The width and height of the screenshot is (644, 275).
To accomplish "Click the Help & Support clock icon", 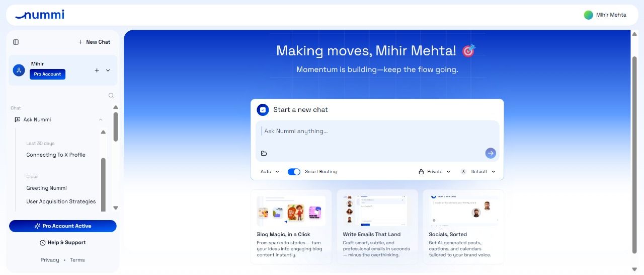I will pos(43,243).
